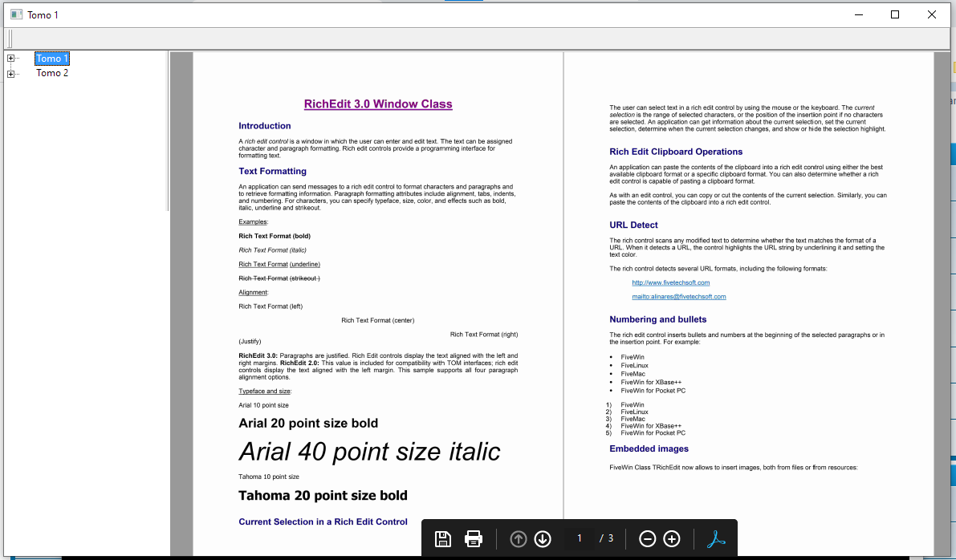This screenshot has width=956, height=560.
Task: Go to previous page using up arrow
Action: [x=519, y=538]
